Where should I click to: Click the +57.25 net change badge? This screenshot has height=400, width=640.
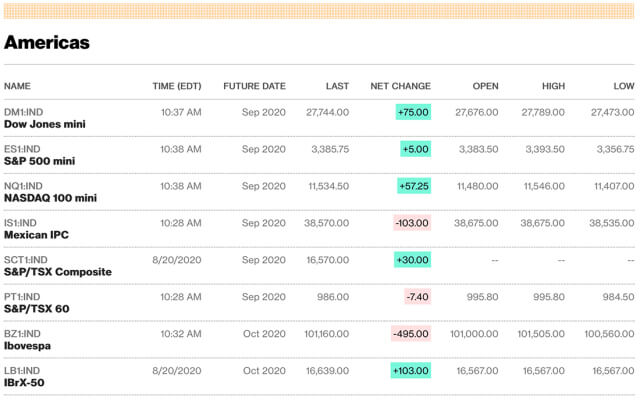click(x=413, y=186)
